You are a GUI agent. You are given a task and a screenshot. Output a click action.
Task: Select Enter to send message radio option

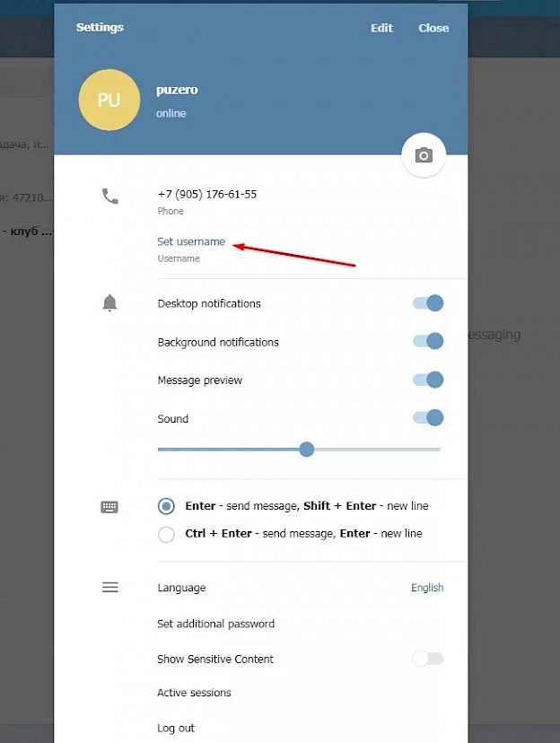[166, 506]
